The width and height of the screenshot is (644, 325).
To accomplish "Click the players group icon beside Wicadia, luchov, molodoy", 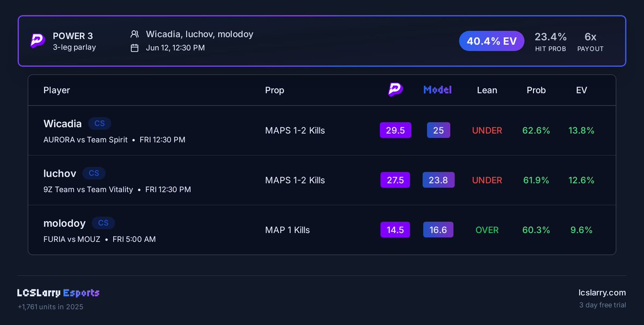I will pos(135,34).
